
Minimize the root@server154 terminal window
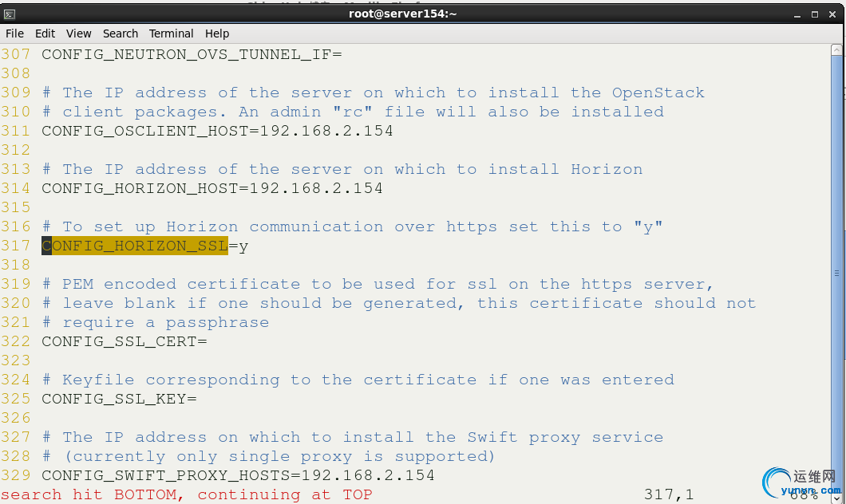(x=797, y=14)
